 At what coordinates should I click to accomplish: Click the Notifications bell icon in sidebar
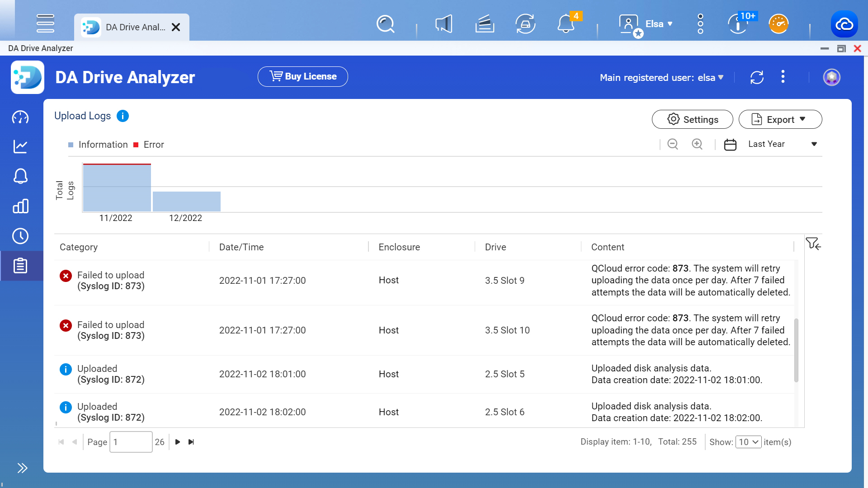click(20, 176)
